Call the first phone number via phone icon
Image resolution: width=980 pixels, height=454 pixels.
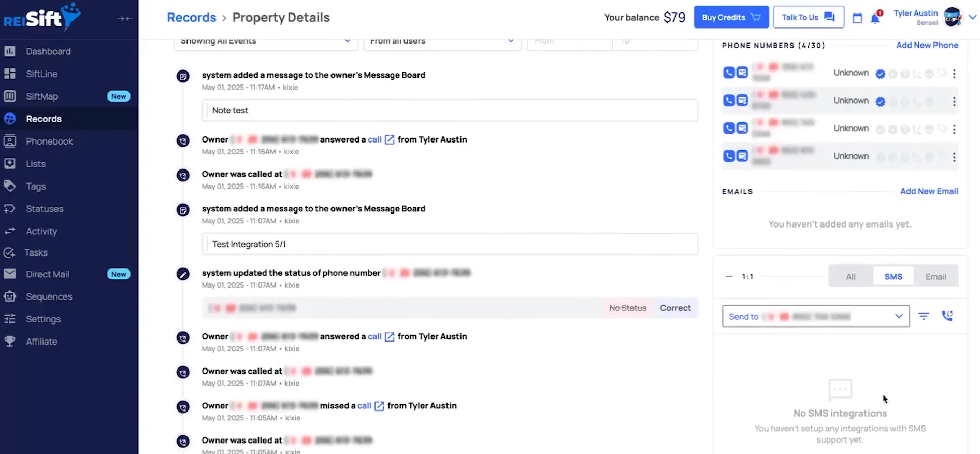(729, 73)
